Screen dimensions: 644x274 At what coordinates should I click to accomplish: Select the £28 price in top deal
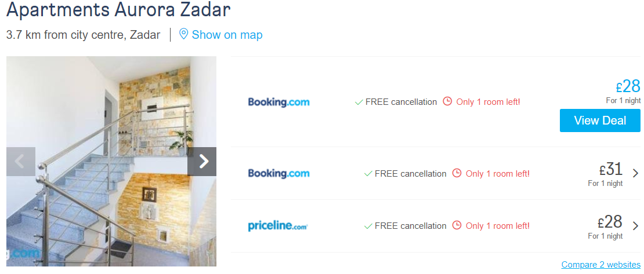pyautogui.click(x=628, y=86)
